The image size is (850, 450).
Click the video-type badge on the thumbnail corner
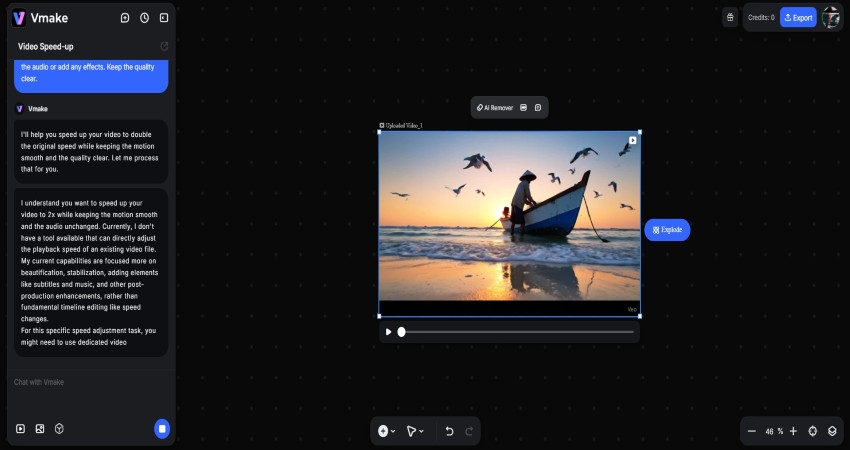coord(633,140)
